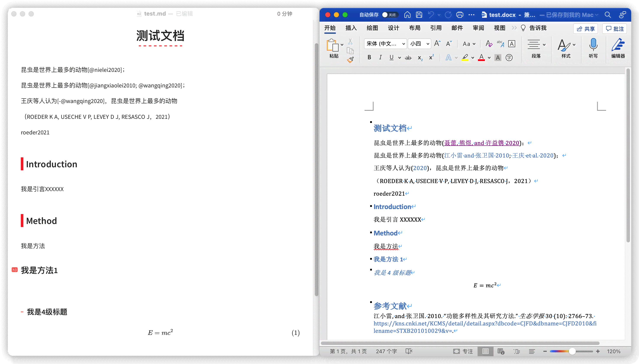
Task: Toggle character shading gray A button
Action: 498,58
